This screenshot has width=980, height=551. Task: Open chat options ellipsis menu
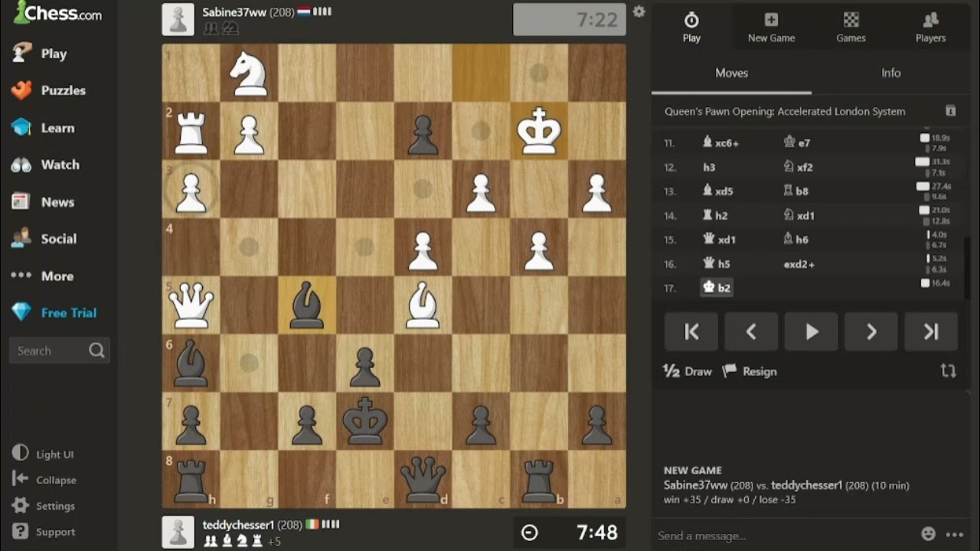954,535
